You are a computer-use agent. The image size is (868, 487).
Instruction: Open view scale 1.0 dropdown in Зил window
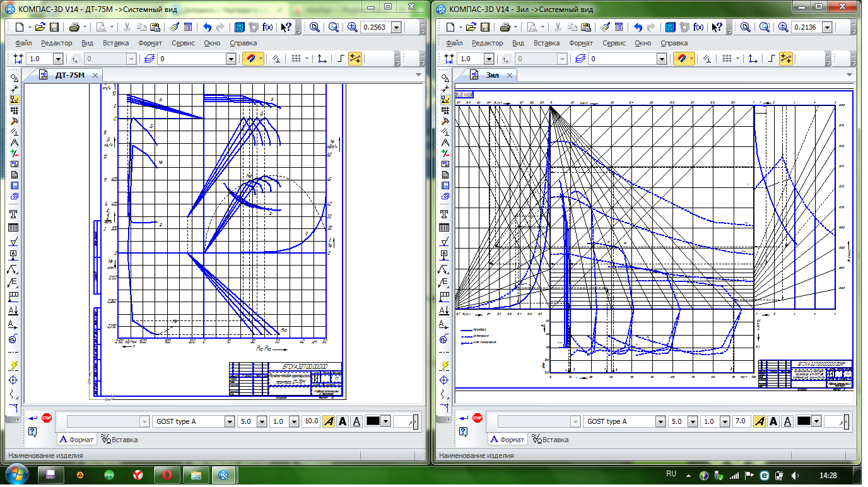point(489,59)
